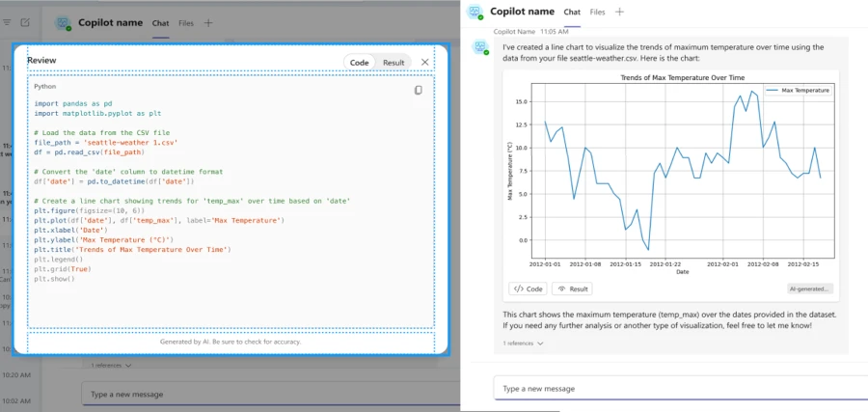
Task: Click the Code button below the chart
Action: coord(528,288)
